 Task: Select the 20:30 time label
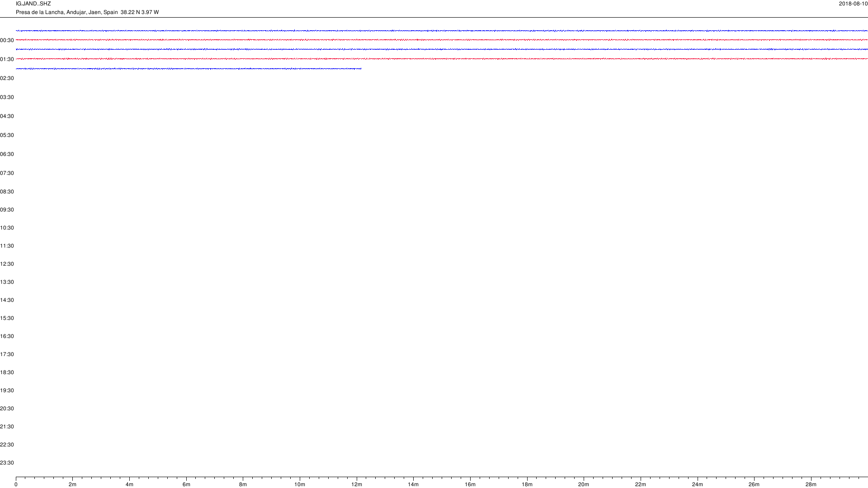pos(7,408)
